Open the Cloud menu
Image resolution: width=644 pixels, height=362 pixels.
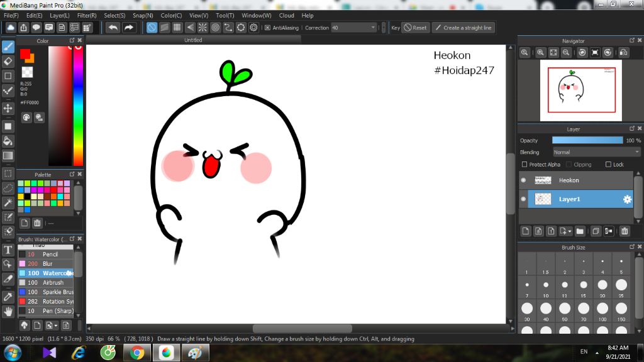(286, 16)
